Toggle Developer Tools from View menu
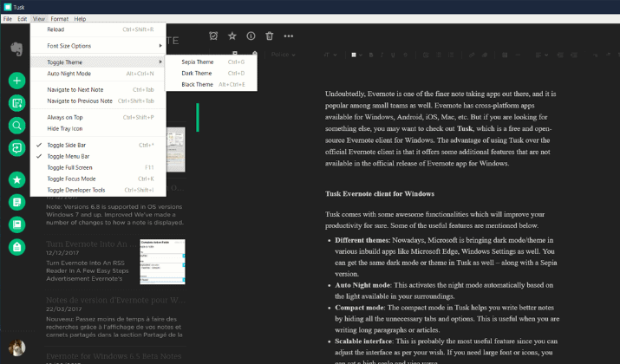This screenshot has width=620, height=364. pos(98,190)
